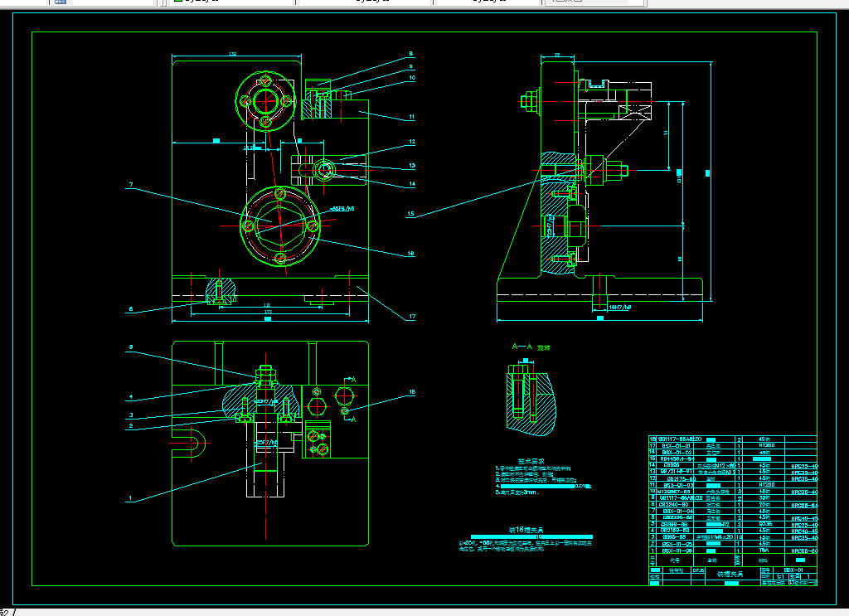
Task: Select GB2240-80 code in parts list
Action: coord(673,504)
